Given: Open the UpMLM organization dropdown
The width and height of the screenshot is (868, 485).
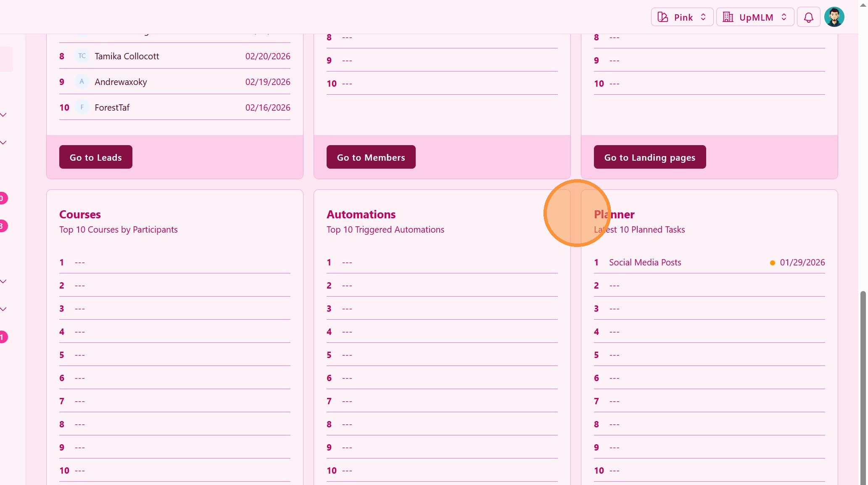Looking at the screenshot, I should (x=755, y=17).
